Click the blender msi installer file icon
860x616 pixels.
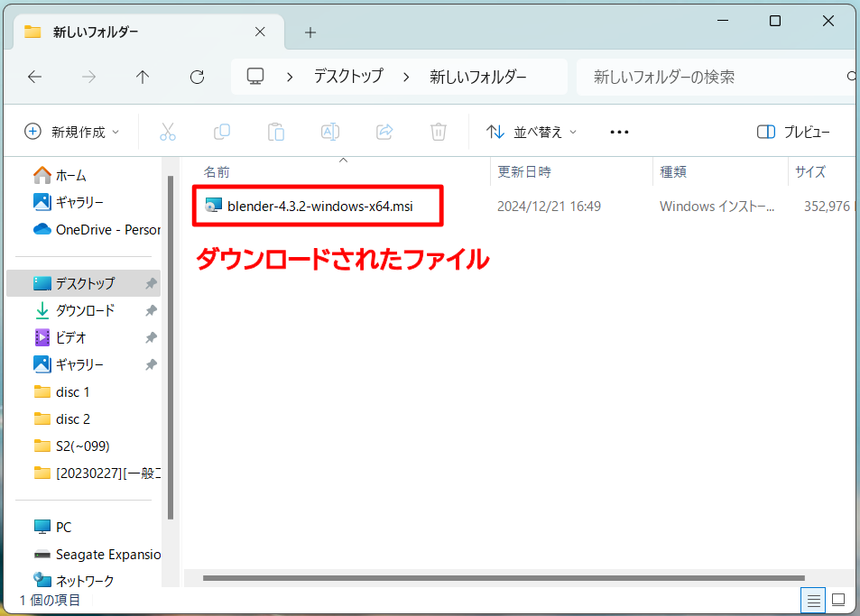coord(213,206)
